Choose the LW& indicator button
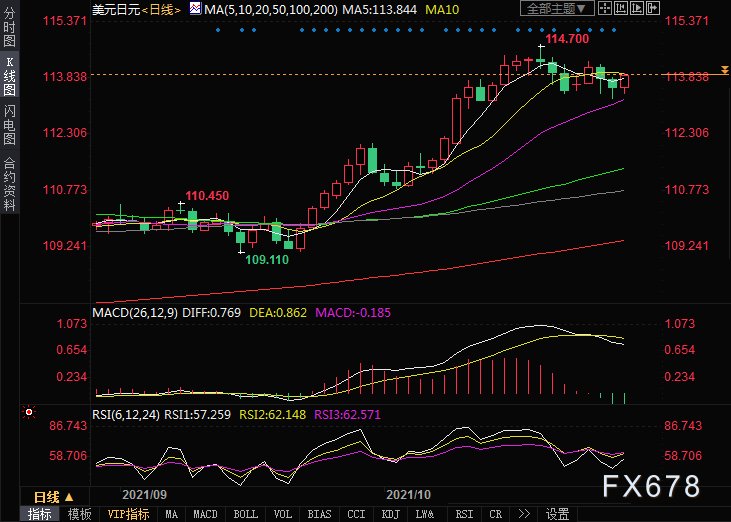The image size is (731, 522). point(425,514)
